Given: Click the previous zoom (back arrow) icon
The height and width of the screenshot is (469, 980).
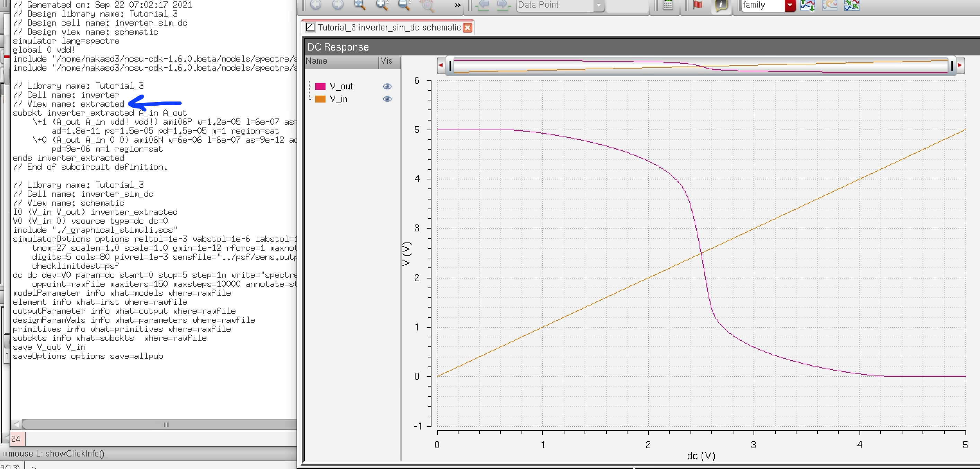Looking at the screenshot, I should 316,5.
